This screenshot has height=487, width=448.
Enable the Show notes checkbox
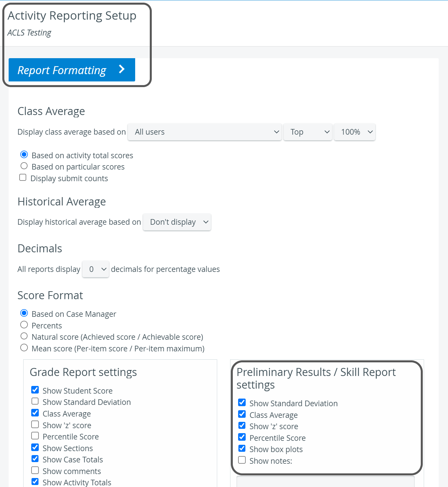coord(242,460)
